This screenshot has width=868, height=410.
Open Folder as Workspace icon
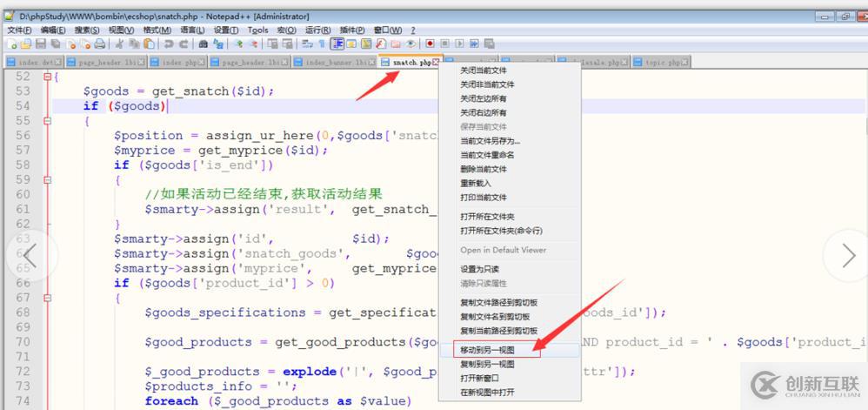click(396, 44)
